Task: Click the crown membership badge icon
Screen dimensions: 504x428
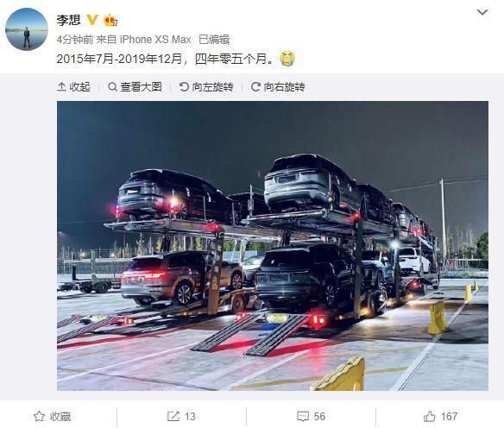Action: tap(110, 20)
